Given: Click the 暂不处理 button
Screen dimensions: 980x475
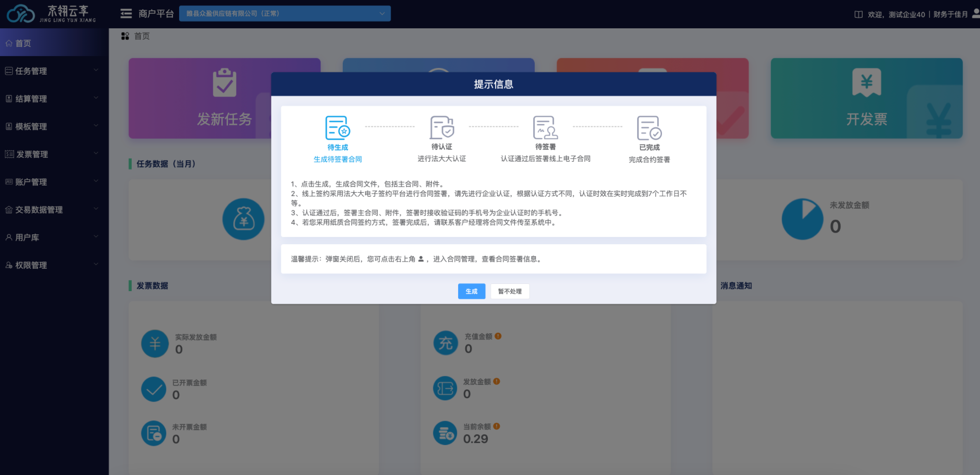Looking at the screenshot, I should (x=510, y=292).
